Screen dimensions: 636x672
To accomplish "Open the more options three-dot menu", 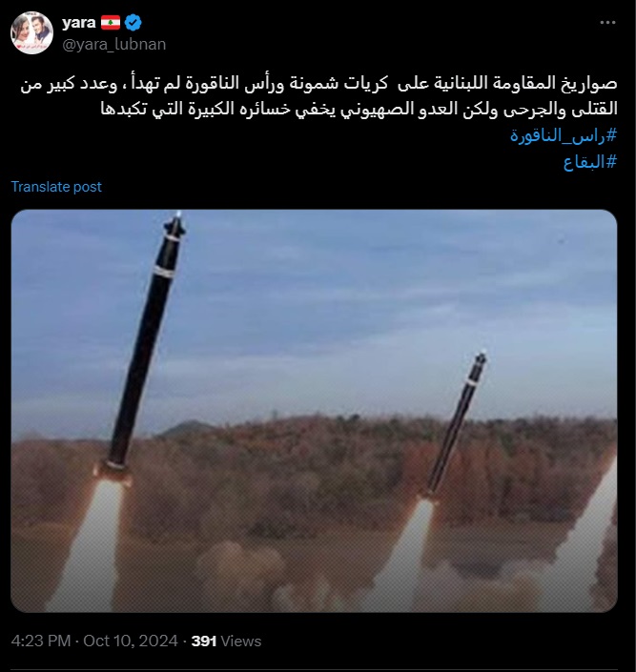I will [x=607, y=23].
